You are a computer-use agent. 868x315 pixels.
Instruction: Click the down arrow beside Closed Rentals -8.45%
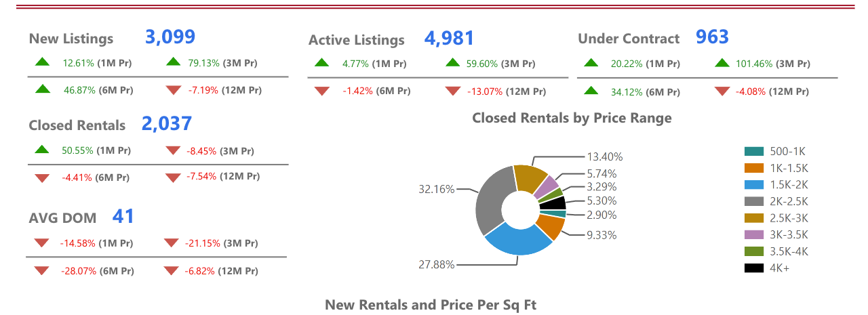tap(174, 150)
